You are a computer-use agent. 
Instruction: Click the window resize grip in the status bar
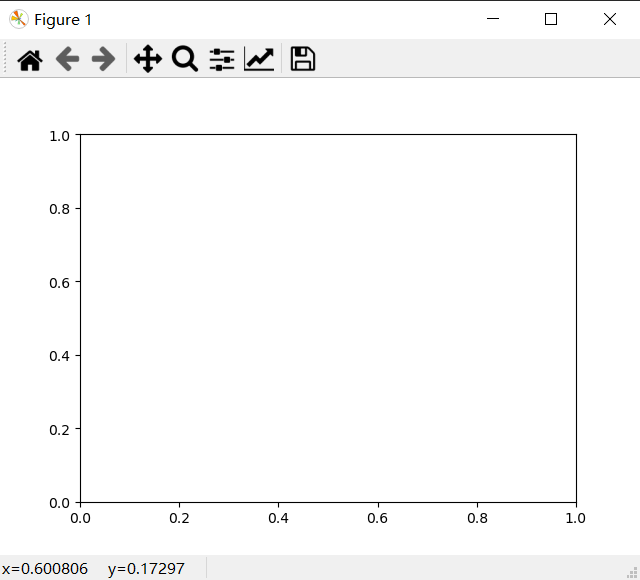[x=632, y=573]
